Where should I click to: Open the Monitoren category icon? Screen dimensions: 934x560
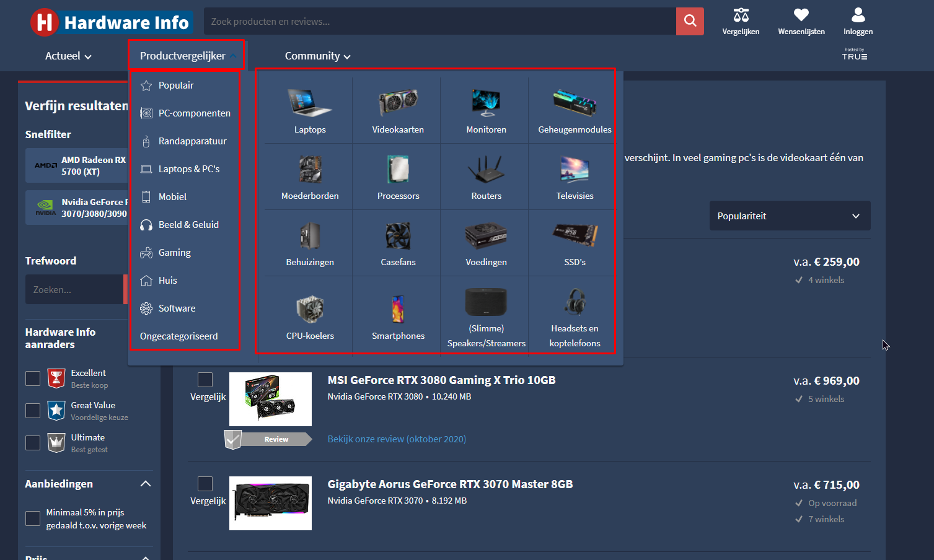point(486,103)
